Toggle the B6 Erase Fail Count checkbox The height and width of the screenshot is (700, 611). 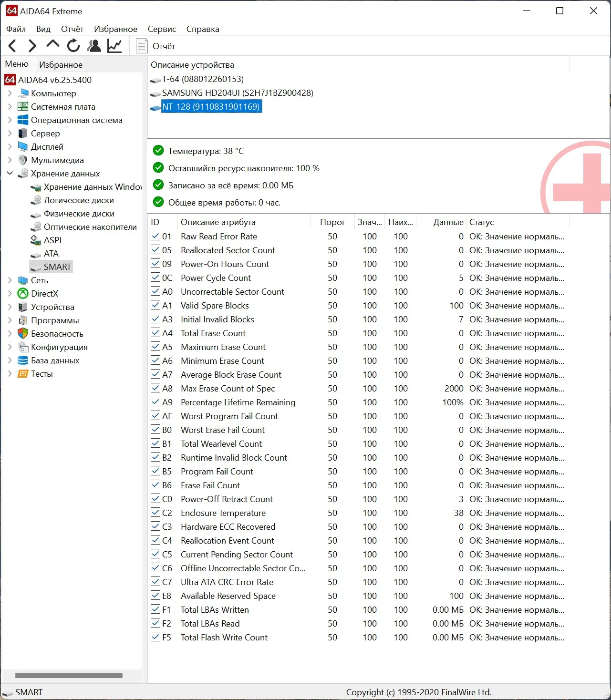click(x=155, y=484)
